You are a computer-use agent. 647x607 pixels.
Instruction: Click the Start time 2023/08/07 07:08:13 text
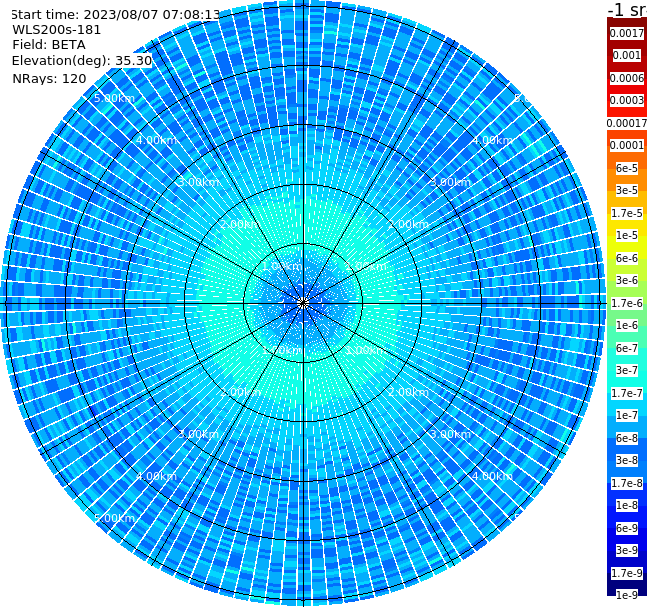coord(115,14)
